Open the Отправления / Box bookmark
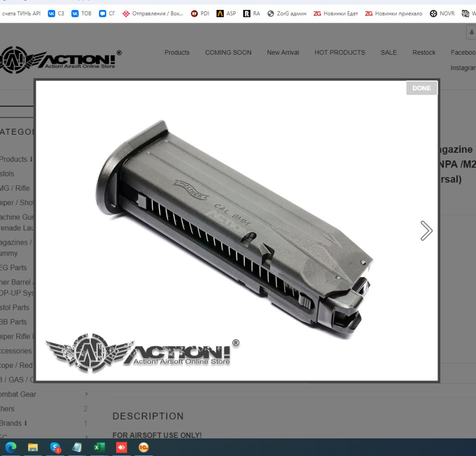The width and height of the screenshot is (476, 456). tap(153, 13)
